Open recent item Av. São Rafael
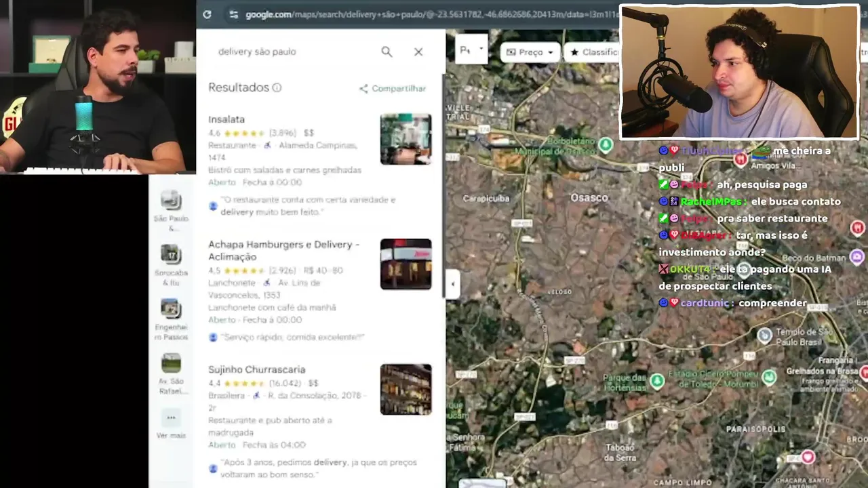Screen dimensions: 868x488 click(171, 373)
